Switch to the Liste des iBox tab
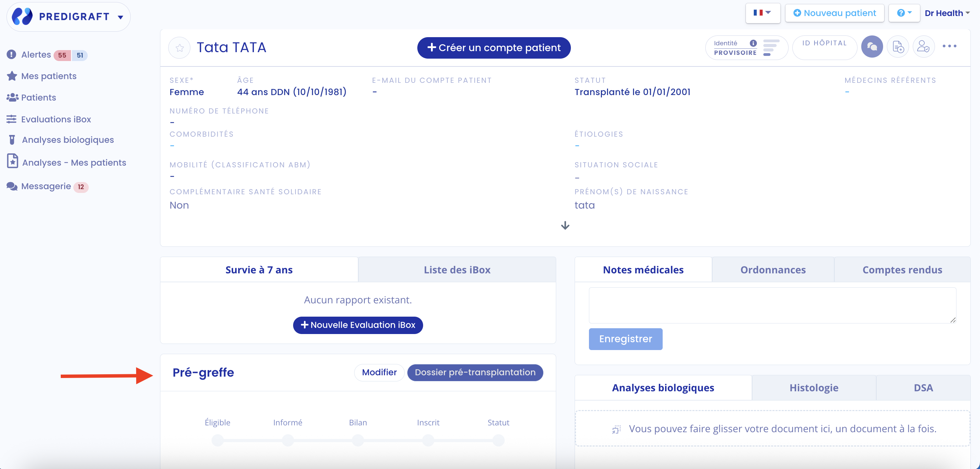 pyautogui.click(x=457, y=270)
